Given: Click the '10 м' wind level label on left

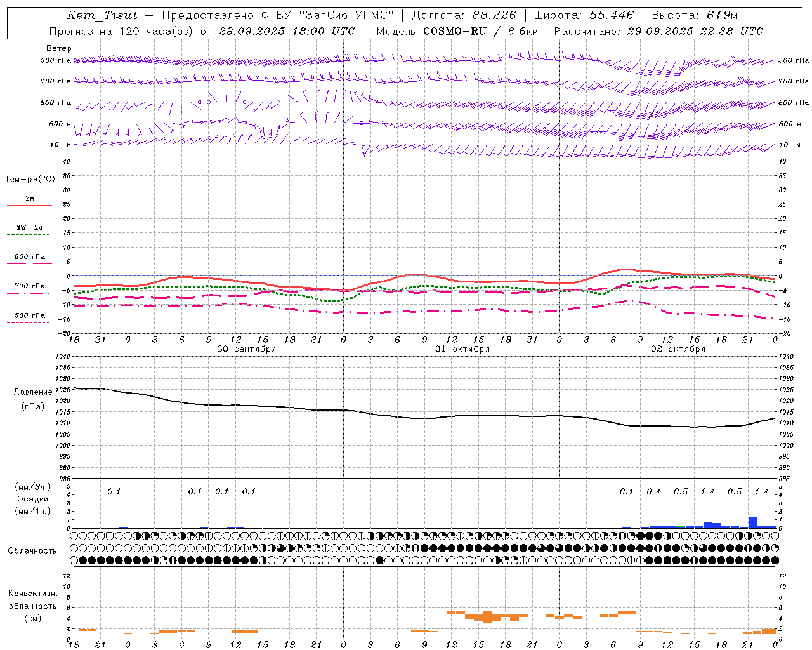Looking at the screenshot, I should (61, 145).
